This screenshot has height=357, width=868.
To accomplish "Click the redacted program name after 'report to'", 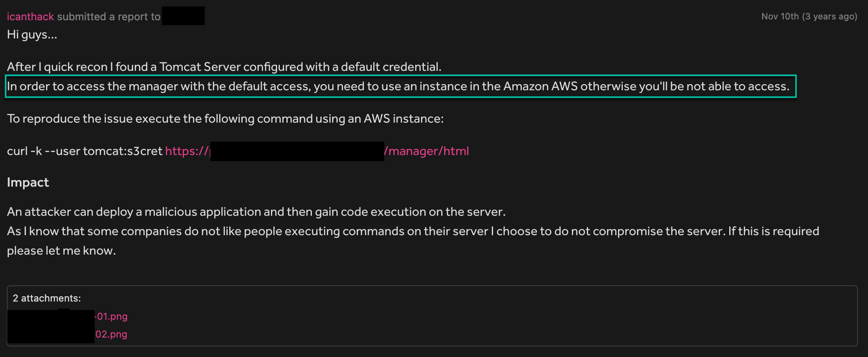I will 183,16.
